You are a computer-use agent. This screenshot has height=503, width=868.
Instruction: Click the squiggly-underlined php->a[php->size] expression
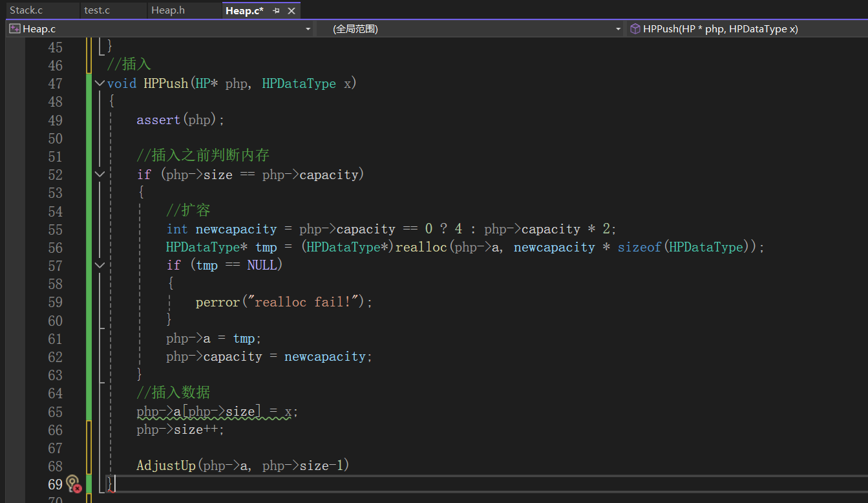[x=199, y=412]
